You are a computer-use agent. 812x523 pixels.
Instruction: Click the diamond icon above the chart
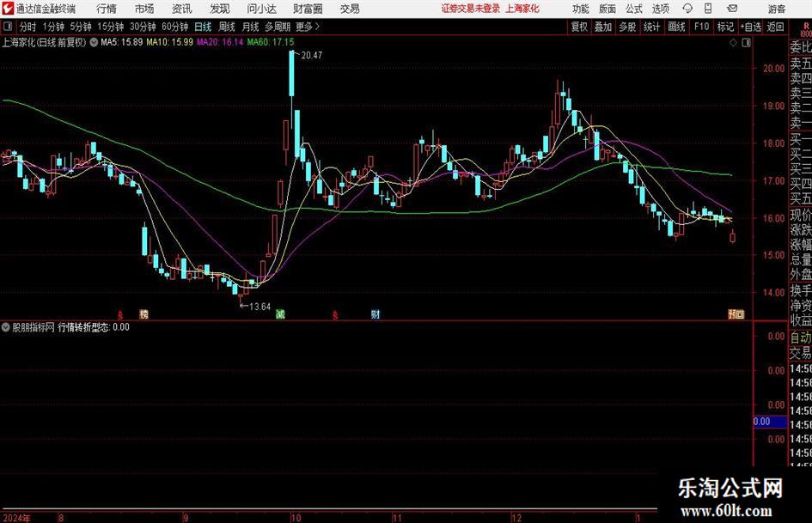point(733,42)
